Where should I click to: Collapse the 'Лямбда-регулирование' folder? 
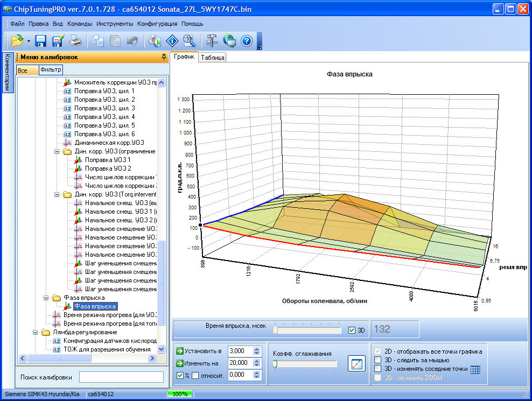click(36, 332)
